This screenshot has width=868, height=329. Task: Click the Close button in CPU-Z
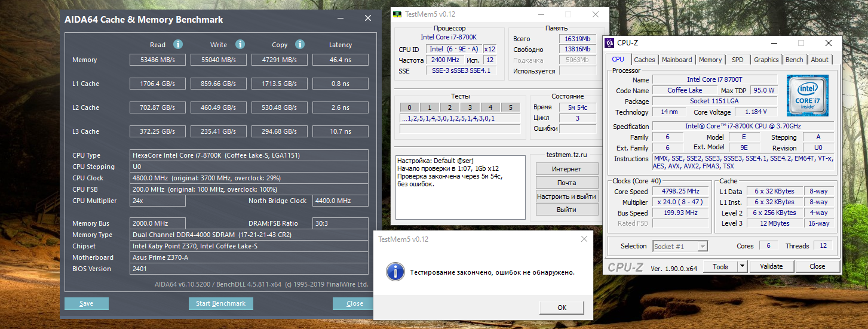[x=817, y=266]
